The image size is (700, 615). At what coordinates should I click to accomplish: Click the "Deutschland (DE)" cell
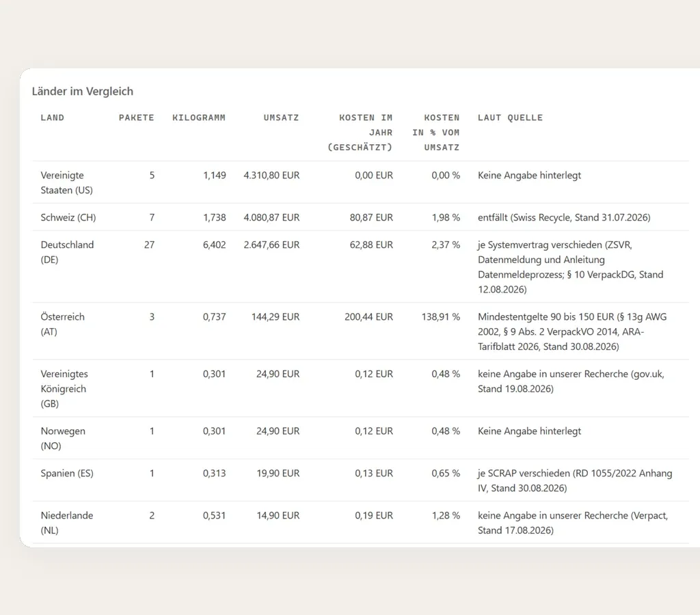point(67,252)
